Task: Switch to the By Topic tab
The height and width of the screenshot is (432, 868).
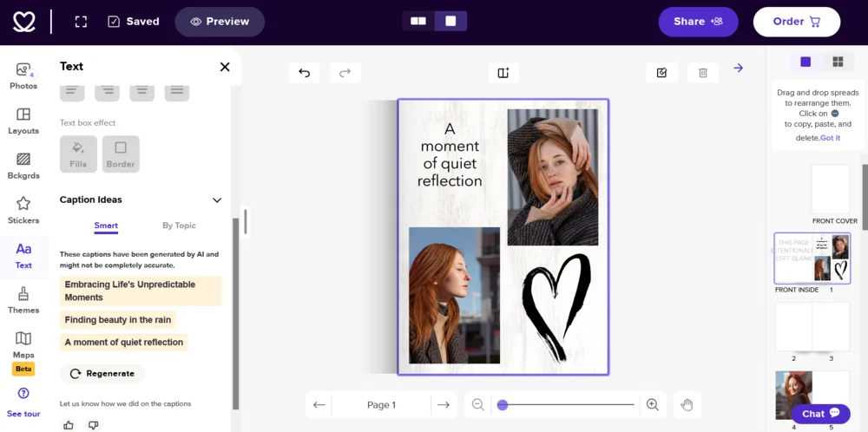Action: coord(179,226)
